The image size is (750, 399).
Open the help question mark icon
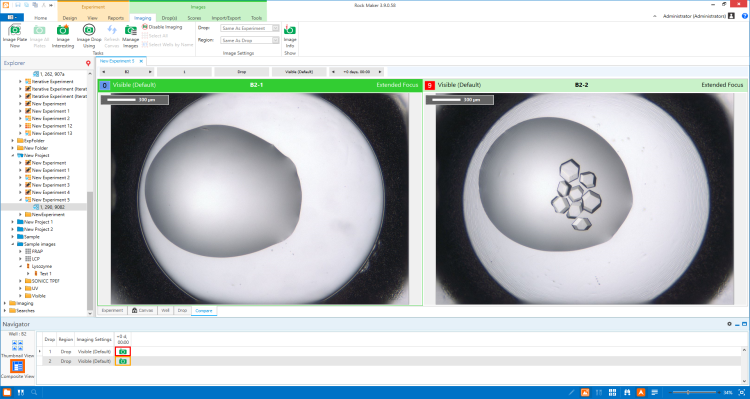(x=745, y=16)
